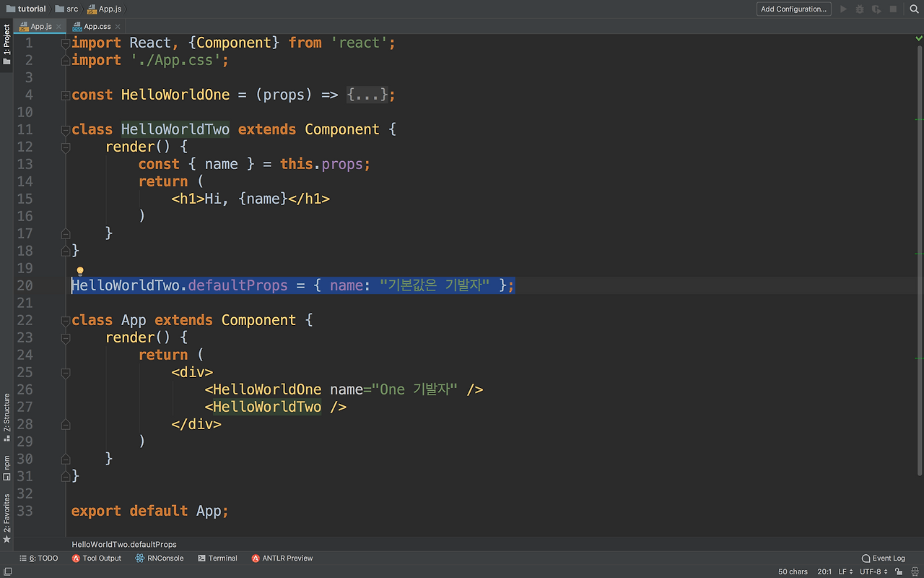Viewport: 924px width, 578px height.
Task: Click the name="One 기발자" attribute
Action: point(394,389)
